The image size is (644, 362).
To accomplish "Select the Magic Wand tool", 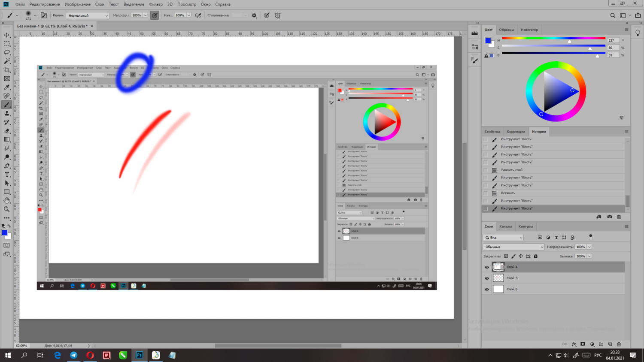I will (7, 61).
